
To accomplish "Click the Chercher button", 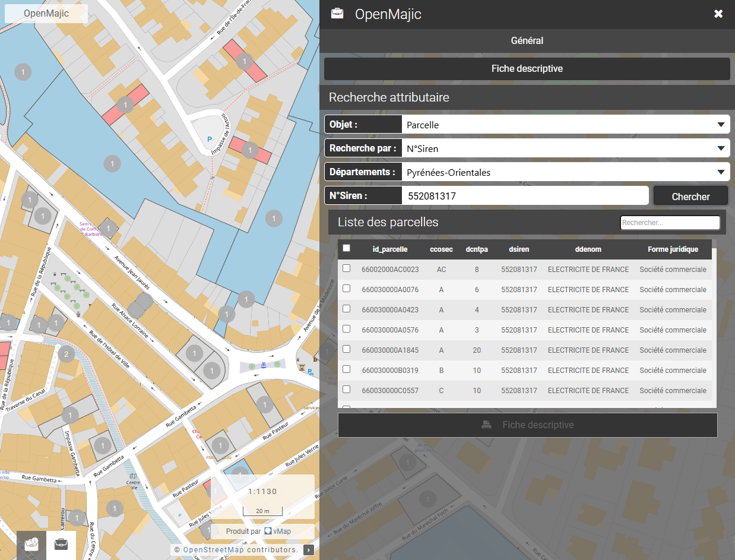I will [690, 196].
